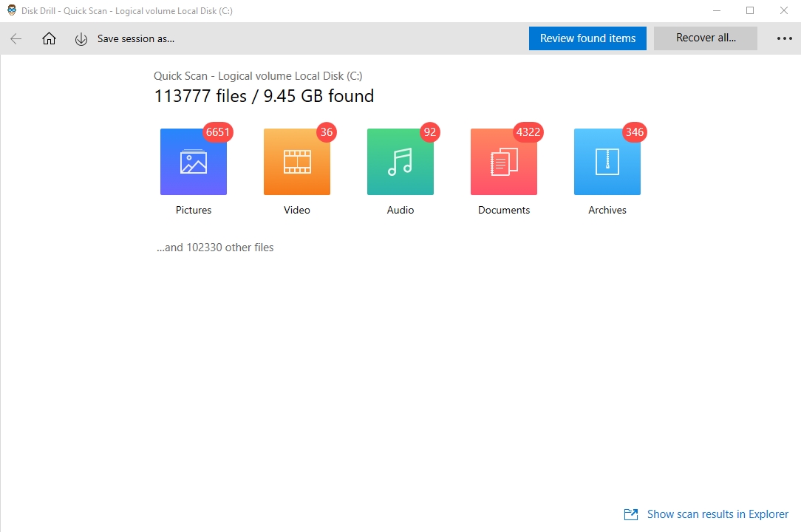
Task: Go to the Home screen icon
Action: 49,39
